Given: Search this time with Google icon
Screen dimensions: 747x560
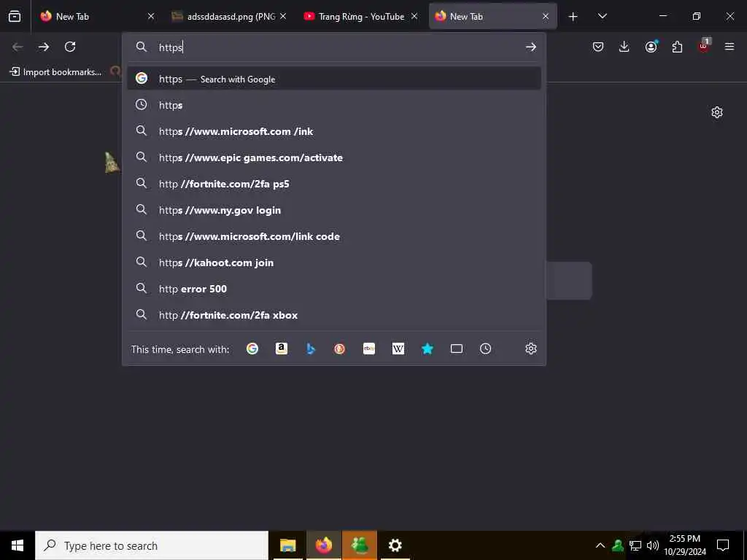Looking at the screenshot, I should (x=252, y=349).
